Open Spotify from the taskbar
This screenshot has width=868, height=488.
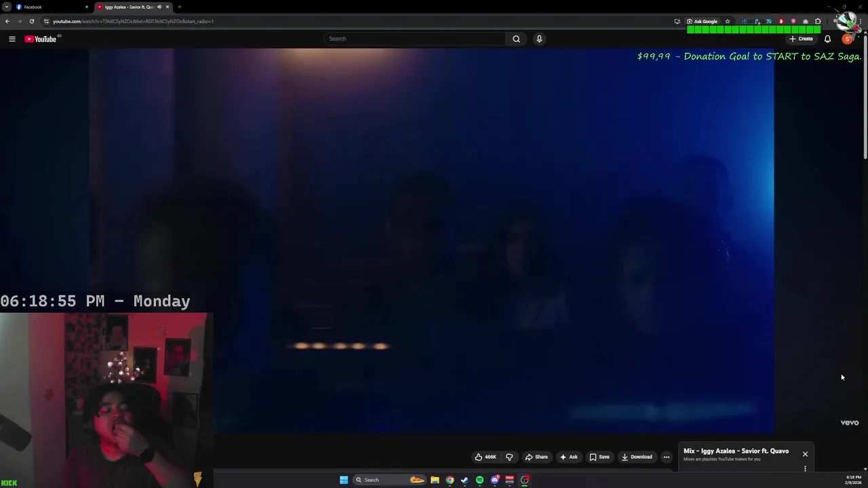point(479,480)
